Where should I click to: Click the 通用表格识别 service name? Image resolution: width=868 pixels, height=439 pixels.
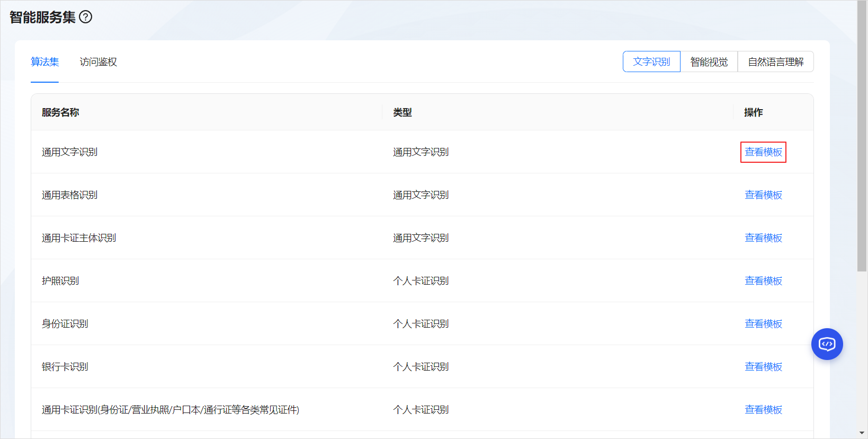click(x=70, y=195)
